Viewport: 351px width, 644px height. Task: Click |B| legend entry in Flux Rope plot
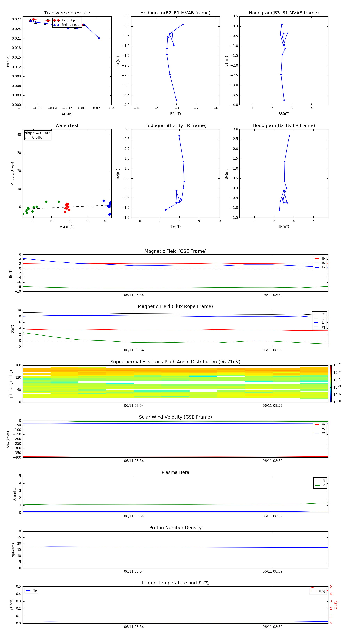tap(320, 327)
